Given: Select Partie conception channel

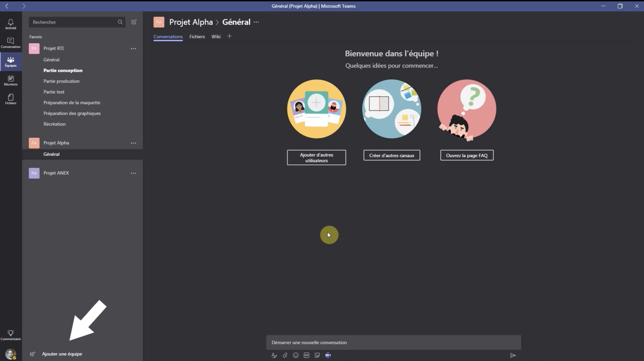Looking at the screenshot, I should tap(63, 70).
